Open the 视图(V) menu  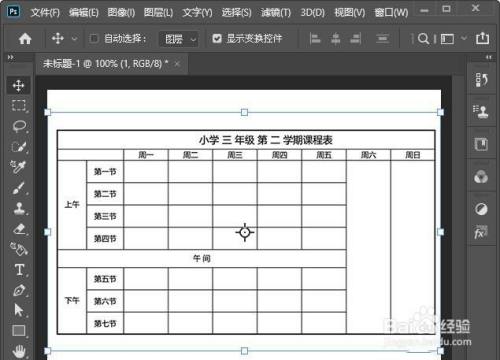pos(350,13)
